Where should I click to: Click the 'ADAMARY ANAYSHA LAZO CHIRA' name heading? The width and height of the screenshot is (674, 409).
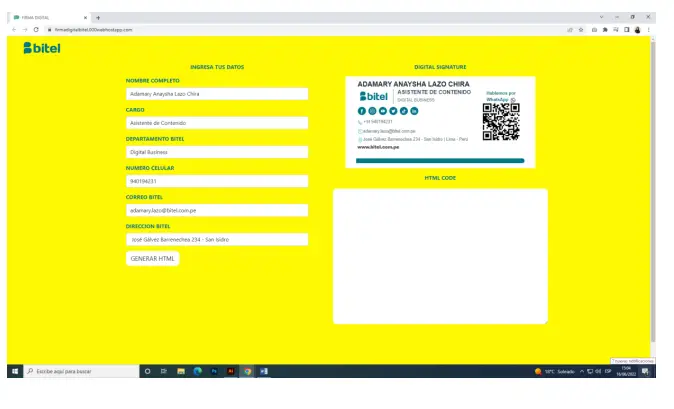(x=414, y=84)
